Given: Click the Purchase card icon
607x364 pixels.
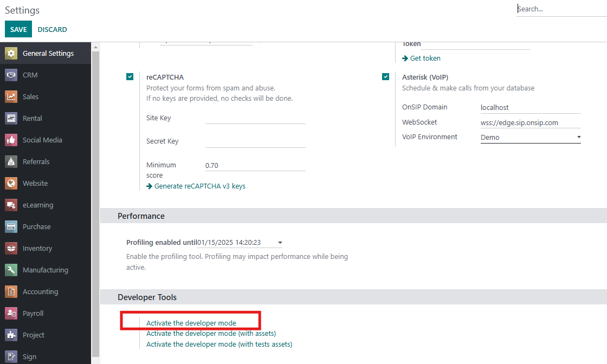Looking at the screenshot, I should pos(11,226).
